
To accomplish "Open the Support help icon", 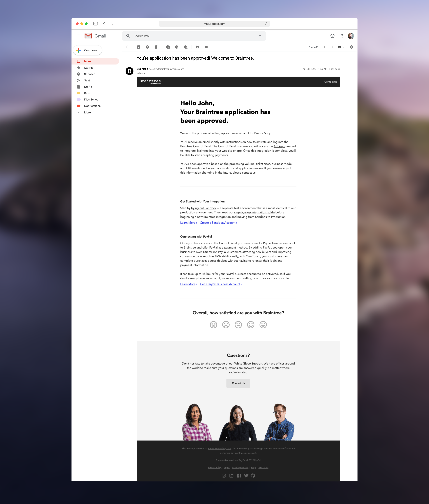I will pos(332,36).
